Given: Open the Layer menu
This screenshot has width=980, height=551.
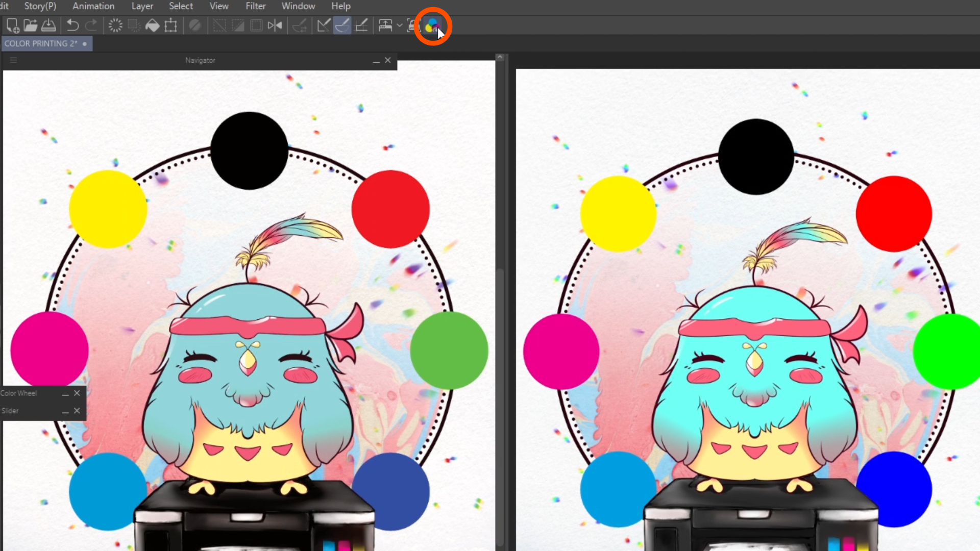Looking at the screenshot, I should [142, 6].
